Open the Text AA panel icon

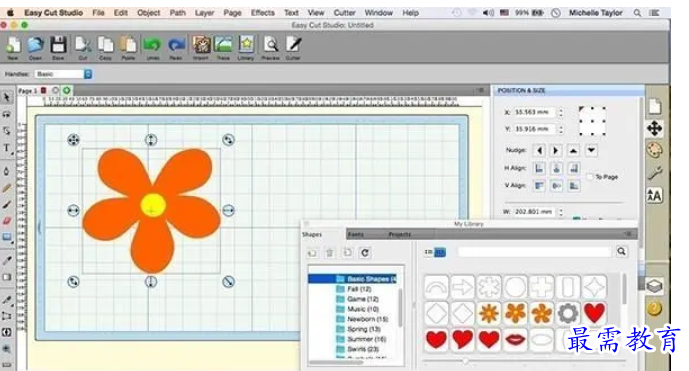(655, 196)
